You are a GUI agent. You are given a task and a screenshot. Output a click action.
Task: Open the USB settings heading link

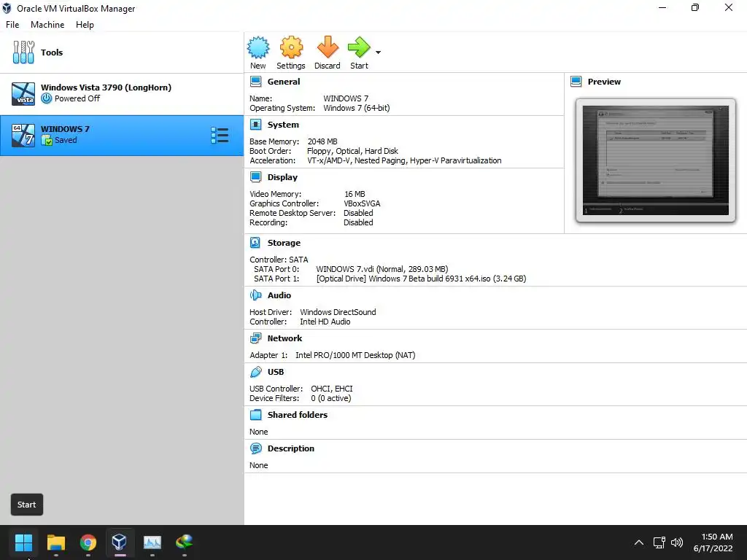point(275,372)
